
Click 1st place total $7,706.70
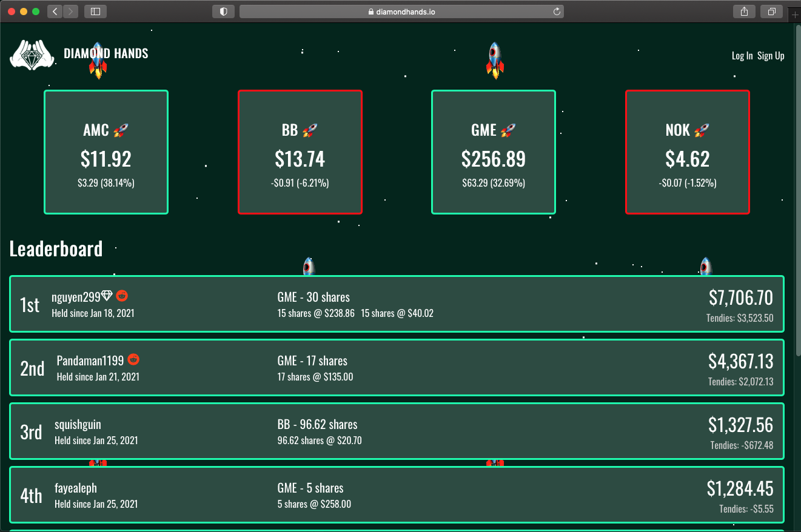pos(741,298)
